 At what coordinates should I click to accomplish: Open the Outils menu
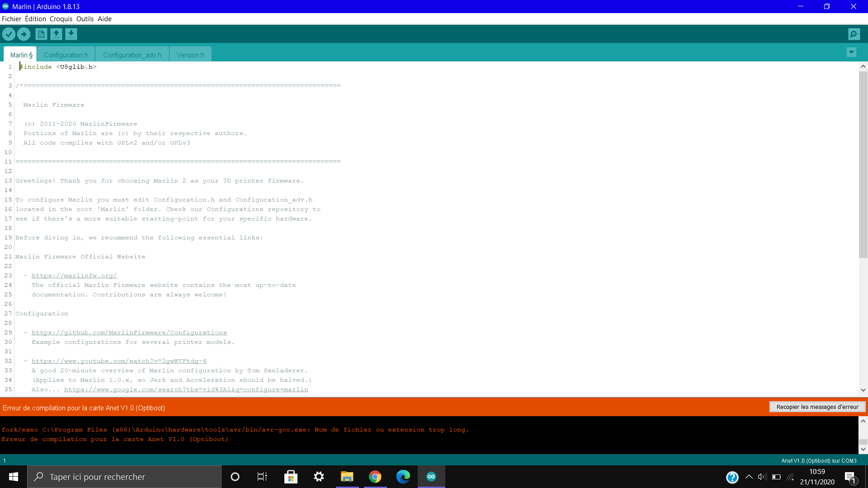[85, 19]
